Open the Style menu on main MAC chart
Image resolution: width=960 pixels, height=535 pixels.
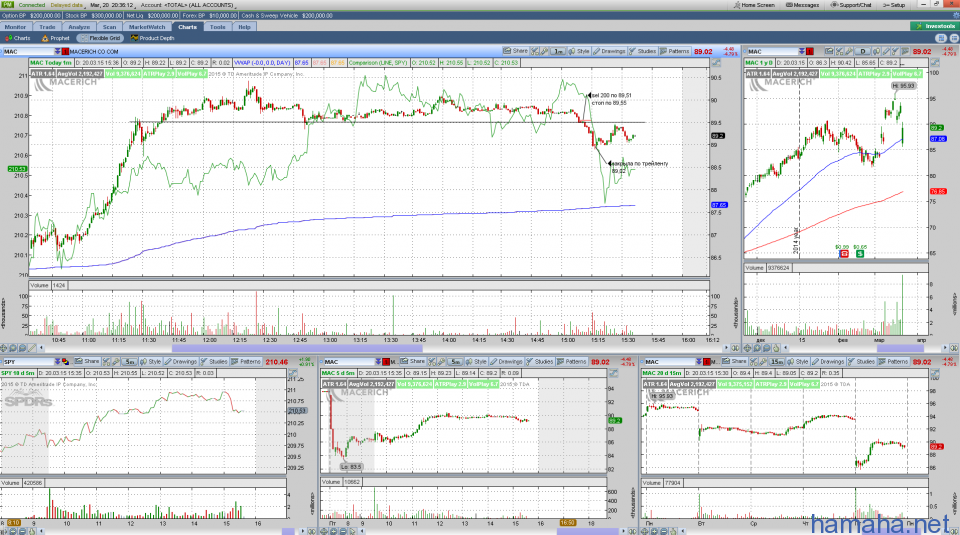tap(579, 51)
